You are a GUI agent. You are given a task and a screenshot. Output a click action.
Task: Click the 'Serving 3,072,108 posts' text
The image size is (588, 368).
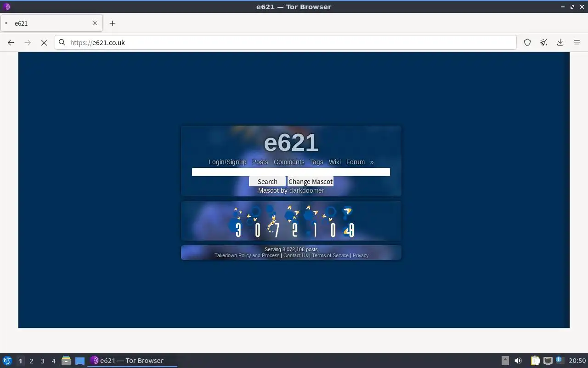pyautogui.click(x=291, y=249)
